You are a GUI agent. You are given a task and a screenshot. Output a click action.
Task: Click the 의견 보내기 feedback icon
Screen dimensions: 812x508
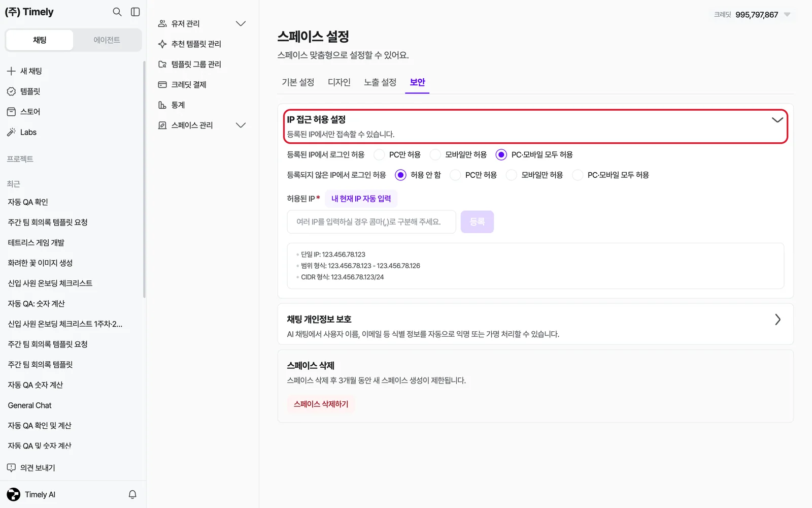click(x=11, y=467)
